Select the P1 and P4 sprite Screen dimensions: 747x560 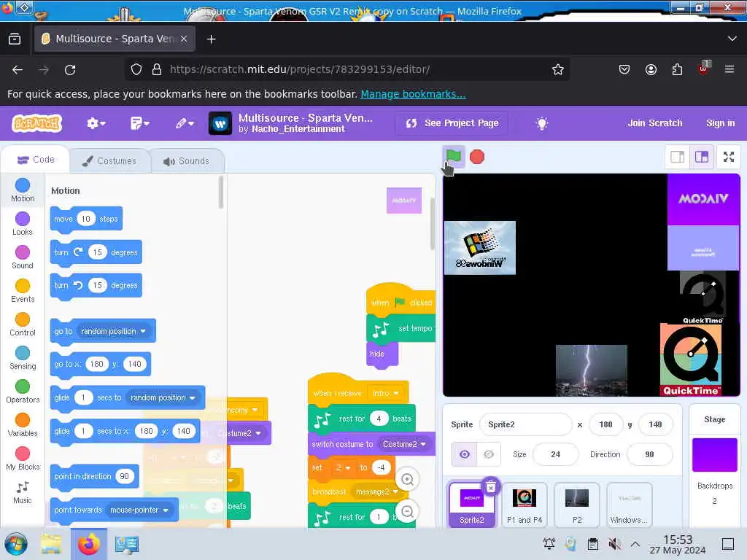525,505
